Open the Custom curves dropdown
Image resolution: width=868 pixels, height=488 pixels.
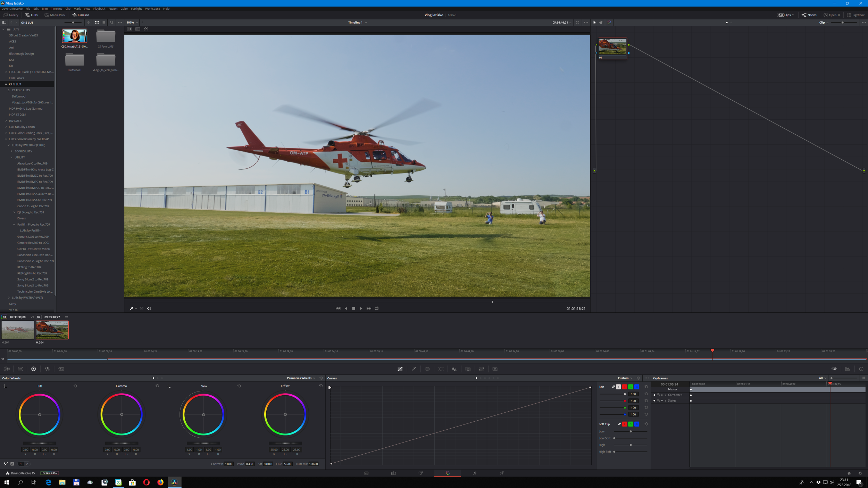625,378
